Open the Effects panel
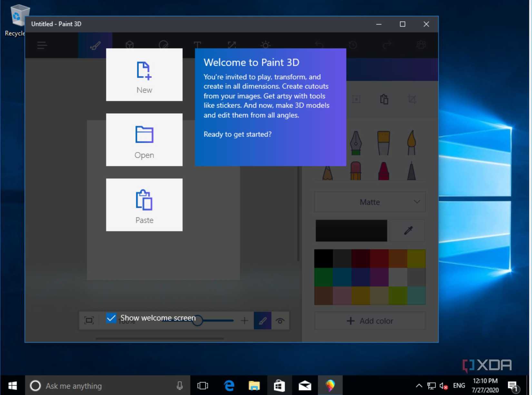The height and width of the screenshot is (395, 532). click(x=265, y=45)
